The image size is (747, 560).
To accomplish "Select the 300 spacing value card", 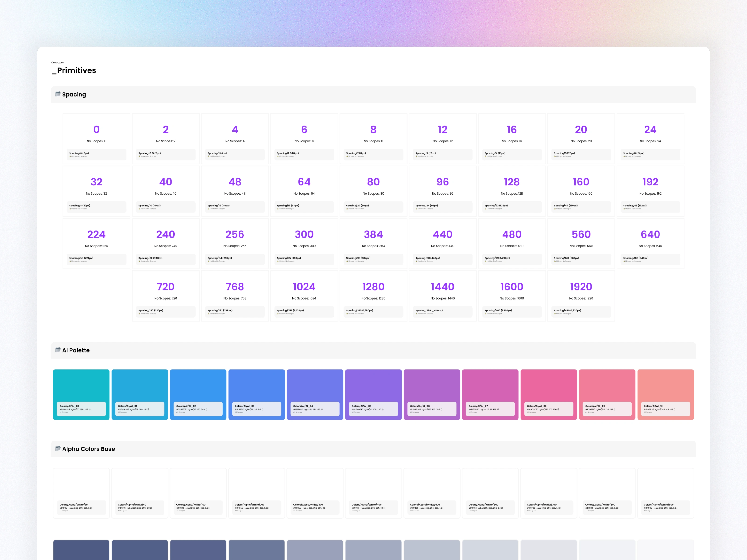I will click(x=304, y=243).
